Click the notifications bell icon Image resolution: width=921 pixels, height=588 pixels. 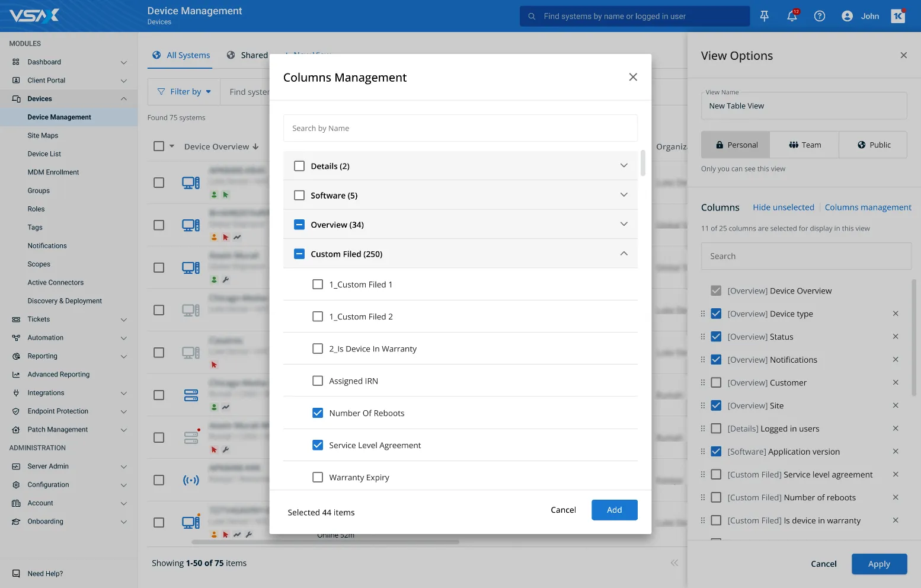tap(792, 16)
